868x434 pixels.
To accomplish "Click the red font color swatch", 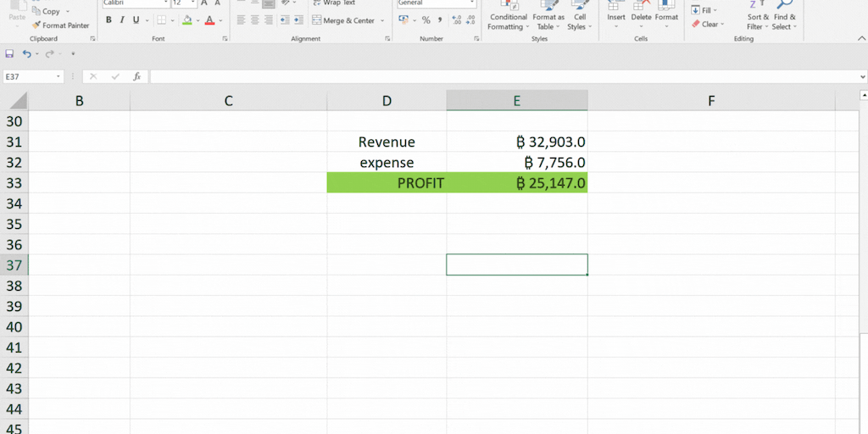I will 209,20.
